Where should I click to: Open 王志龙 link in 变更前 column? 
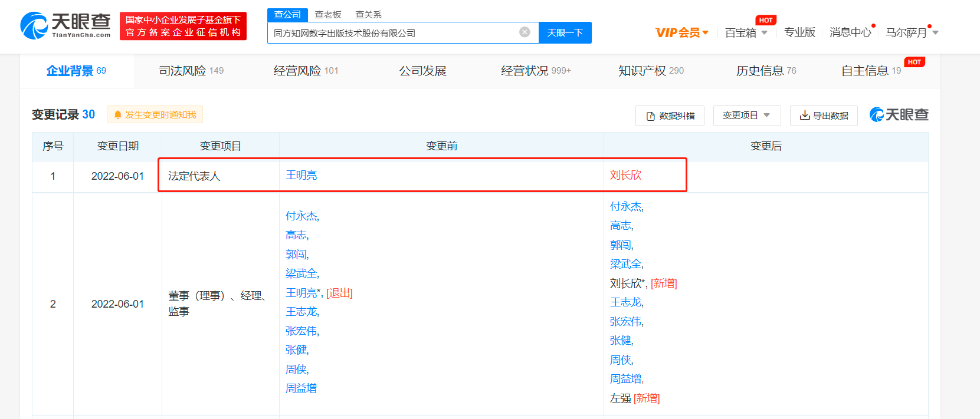(301, 312)
